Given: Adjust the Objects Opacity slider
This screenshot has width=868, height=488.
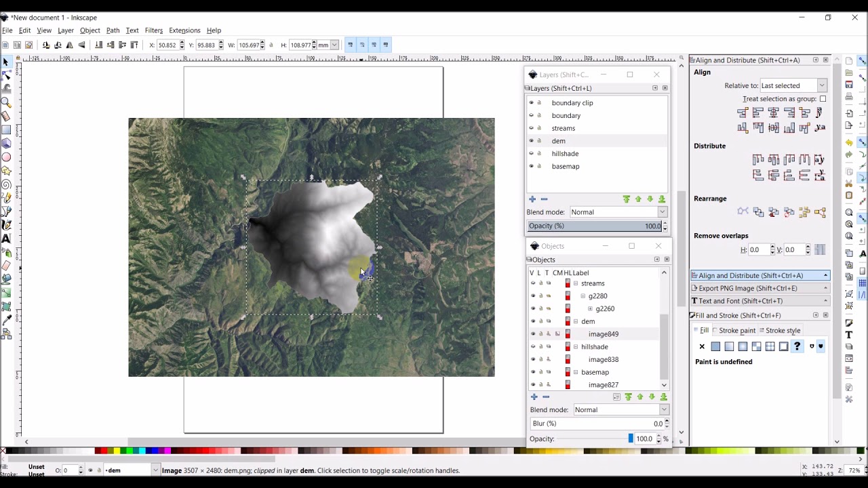Looking at the screenshot, I should (595, 439).
